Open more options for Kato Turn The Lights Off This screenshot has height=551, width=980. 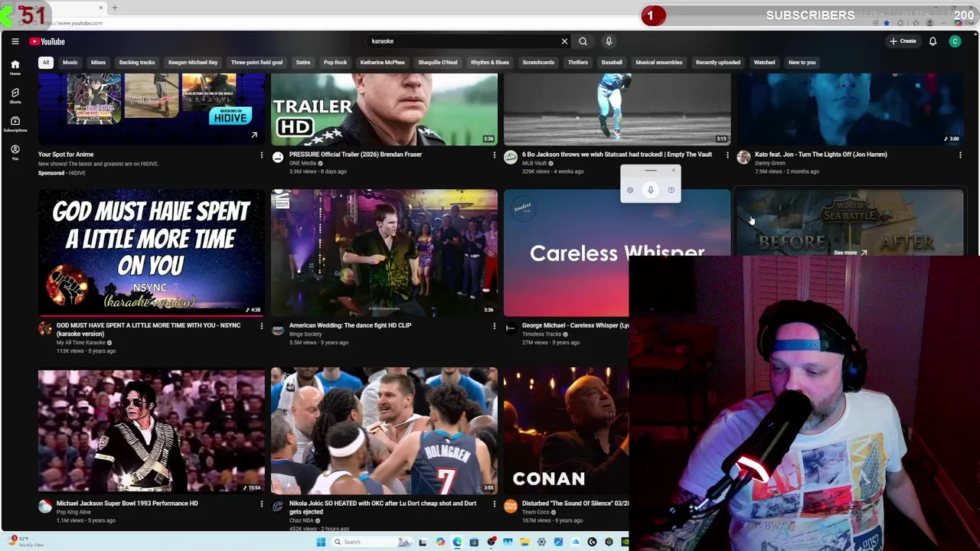pos(960,155)
